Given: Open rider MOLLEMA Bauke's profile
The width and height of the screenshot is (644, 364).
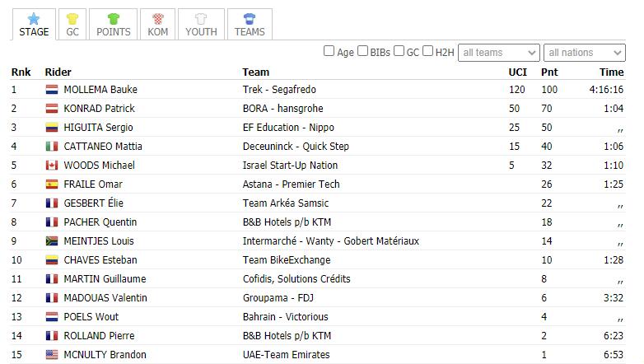Looking at the screenshot, I should [100, 90].
